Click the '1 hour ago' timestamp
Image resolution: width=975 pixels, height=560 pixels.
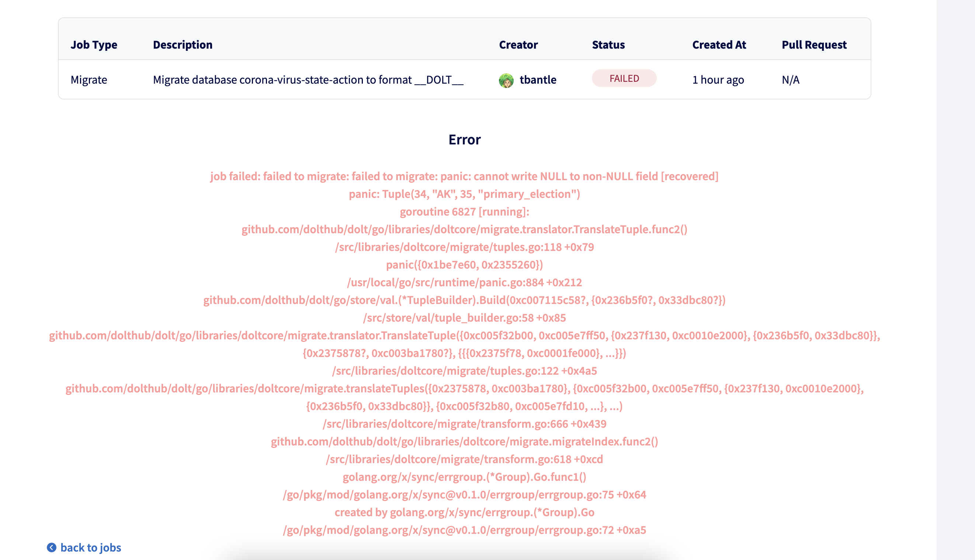tap(718, 80)
